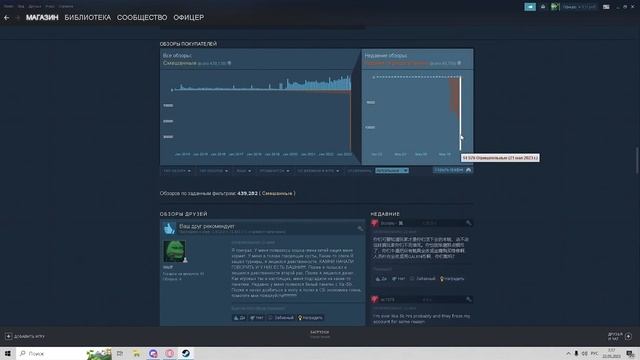
Task: Vote 'Да' on the friend review
Action: (239, 318)
